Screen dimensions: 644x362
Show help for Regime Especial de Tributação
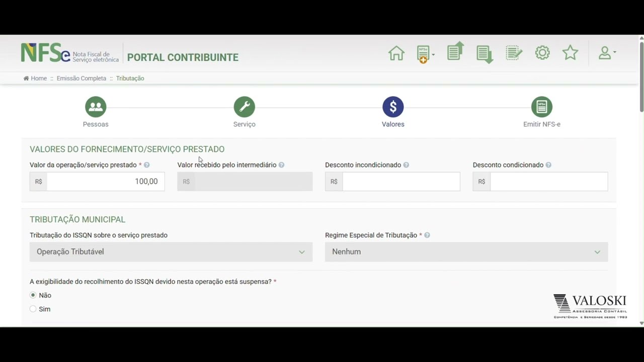427,235
